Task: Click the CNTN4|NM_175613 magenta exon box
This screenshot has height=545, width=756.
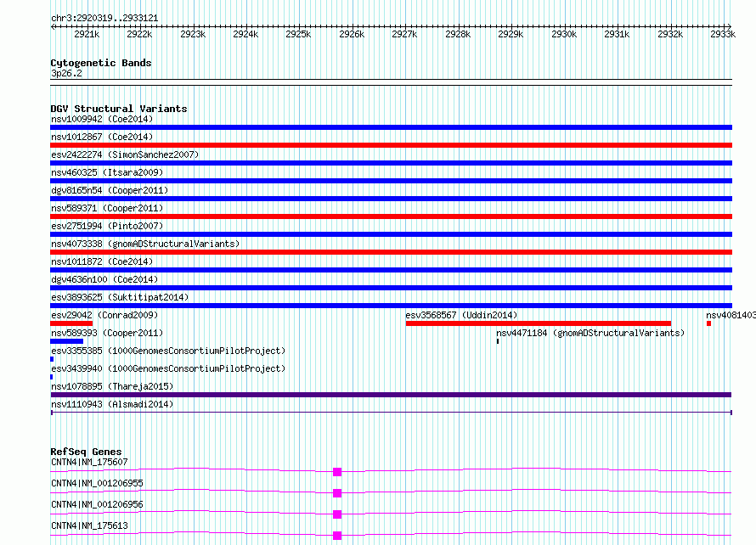Action: click(337, 536)
